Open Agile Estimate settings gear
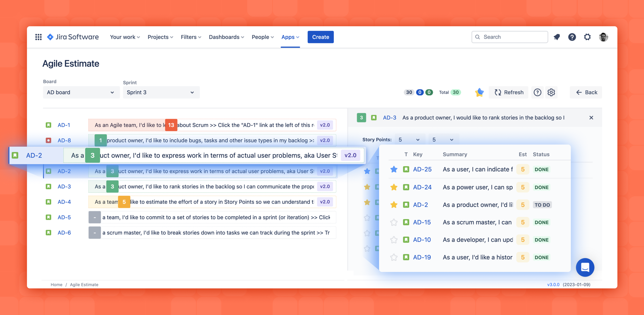 (551, 92)
